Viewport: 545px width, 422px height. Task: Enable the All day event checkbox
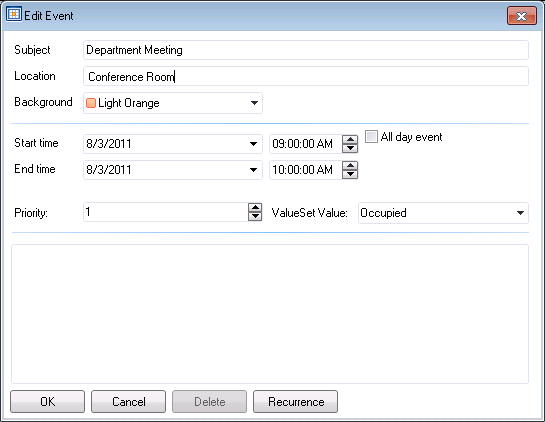pyautogui.click(x=371, y=136)
